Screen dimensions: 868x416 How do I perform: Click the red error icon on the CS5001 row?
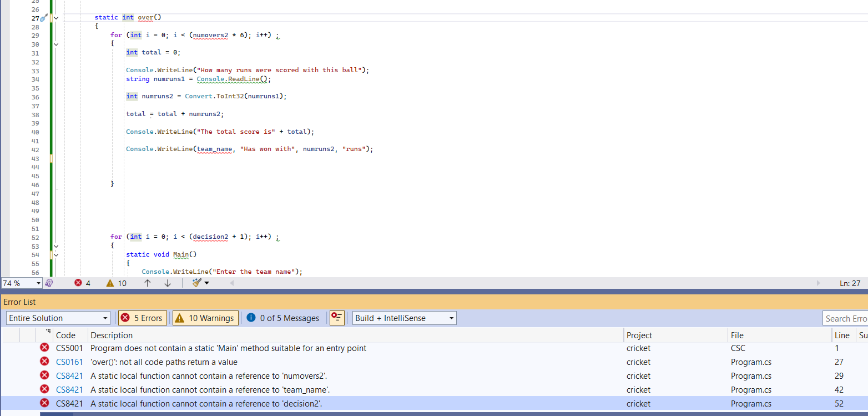(44, 348)
